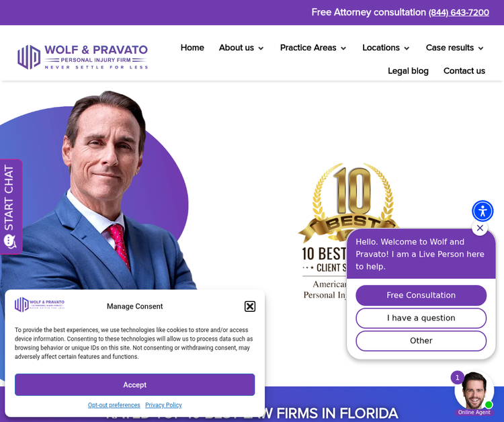Image resolution: width=504 pixels, height=422 pixels.
Task: Call the (844) 643-7200 phone link
Action: pyautogui.click(x=459, y=12)
